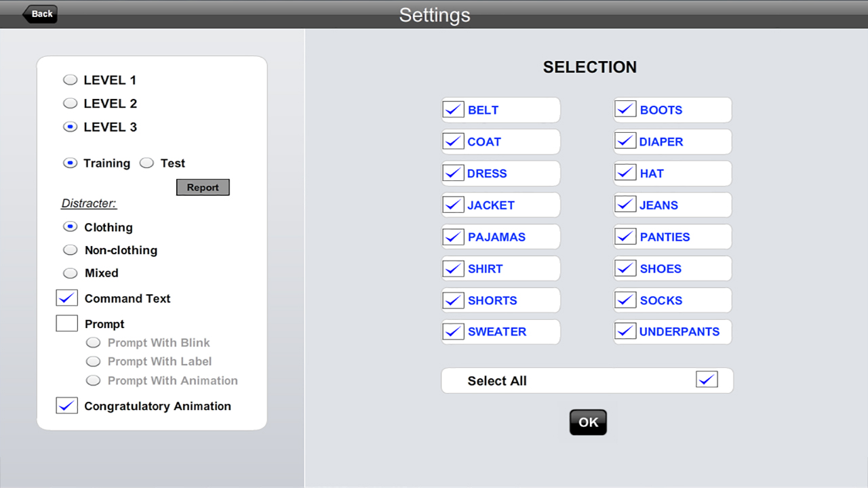Toggle the Select All checkbox
The image size is (868, 488).
coord(707,380)
